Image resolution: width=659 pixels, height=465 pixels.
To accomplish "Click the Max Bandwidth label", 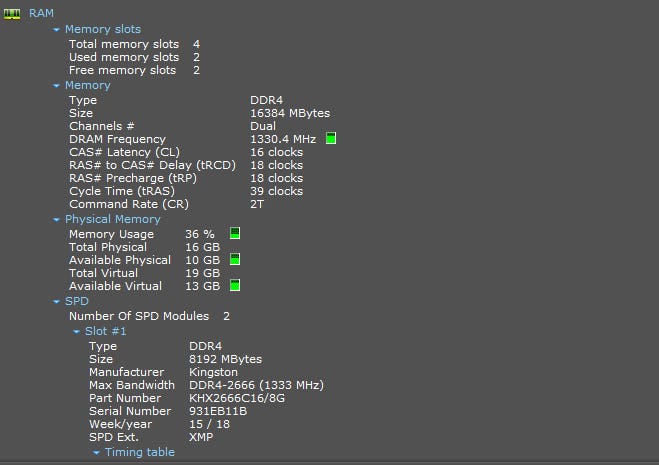I will (132, 386).
